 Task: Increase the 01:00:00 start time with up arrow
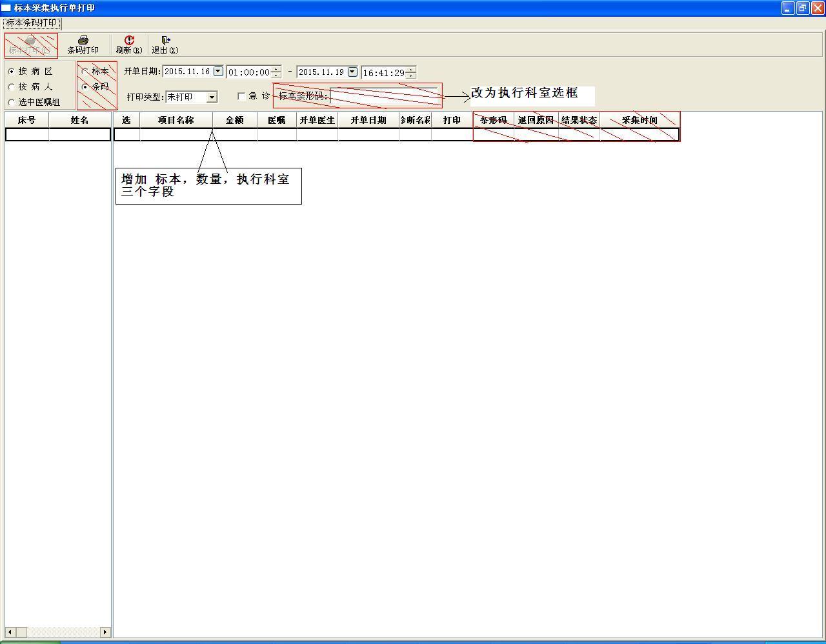pos(276,69)
